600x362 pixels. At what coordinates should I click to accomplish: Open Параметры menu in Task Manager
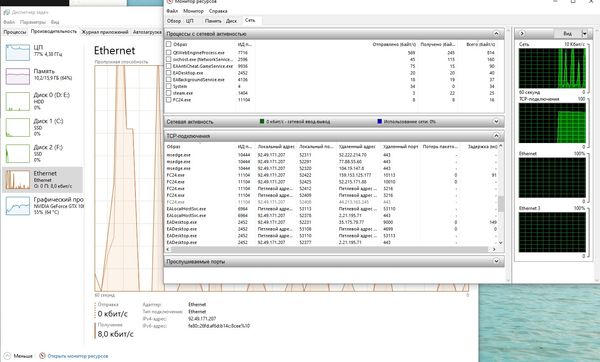pos(33,22)
